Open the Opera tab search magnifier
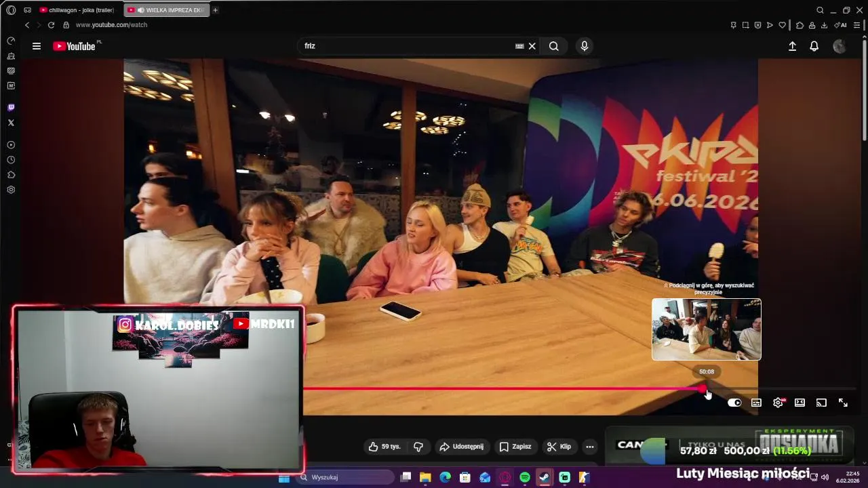 [x=820, y=10]
